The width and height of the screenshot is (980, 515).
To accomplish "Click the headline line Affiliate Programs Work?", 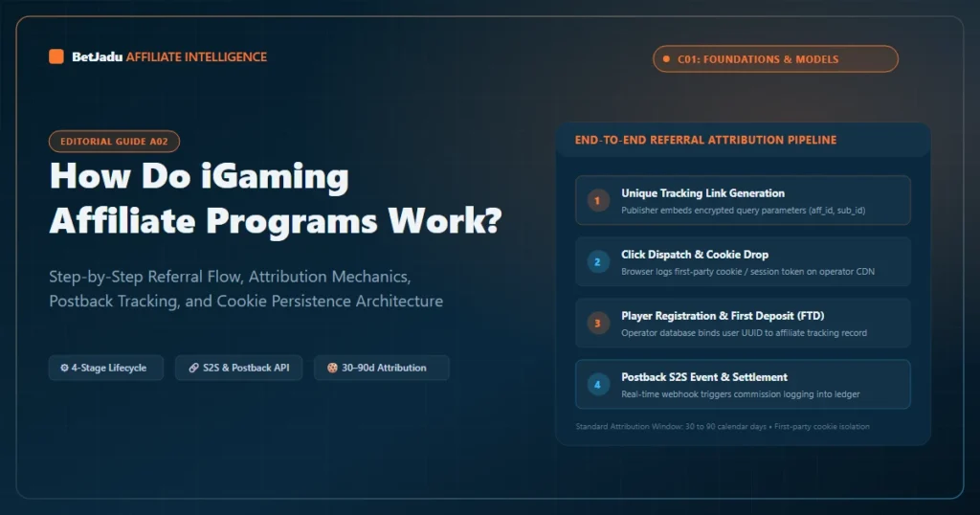I will click(x=276, y=220).
